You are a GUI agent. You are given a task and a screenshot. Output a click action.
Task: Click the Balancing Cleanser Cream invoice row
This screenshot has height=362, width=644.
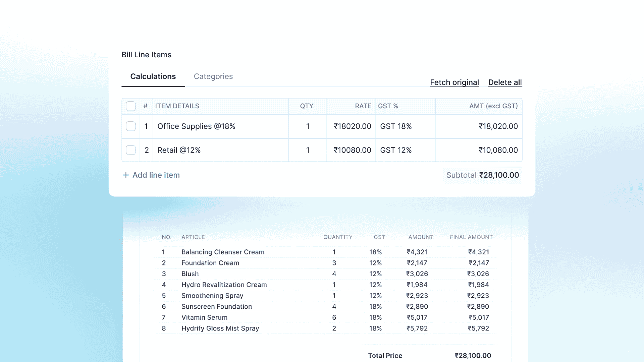[x=223, y=252]
